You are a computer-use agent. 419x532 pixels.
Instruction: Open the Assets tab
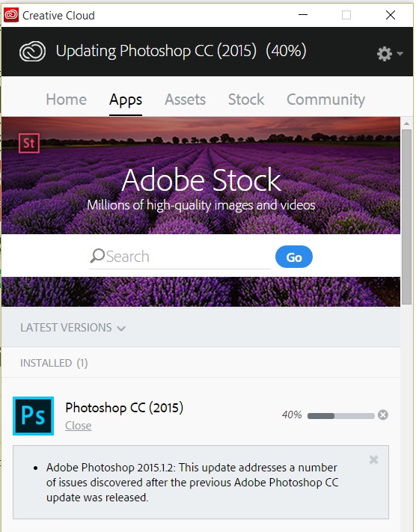(x=186, y=100)
